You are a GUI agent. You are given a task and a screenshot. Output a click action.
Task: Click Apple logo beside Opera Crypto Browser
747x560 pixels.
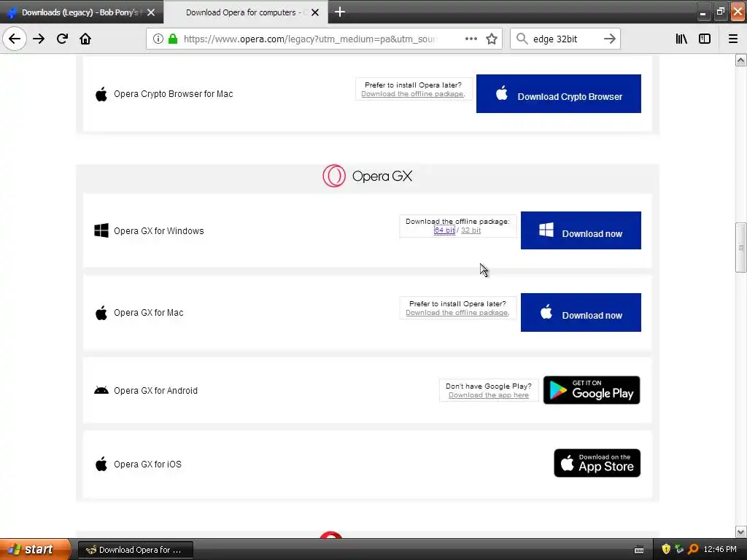(x=101, y=94)
